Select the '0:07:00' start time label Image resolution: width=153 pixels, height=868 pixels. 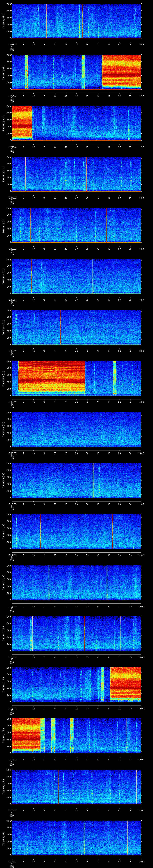point(12,351)
